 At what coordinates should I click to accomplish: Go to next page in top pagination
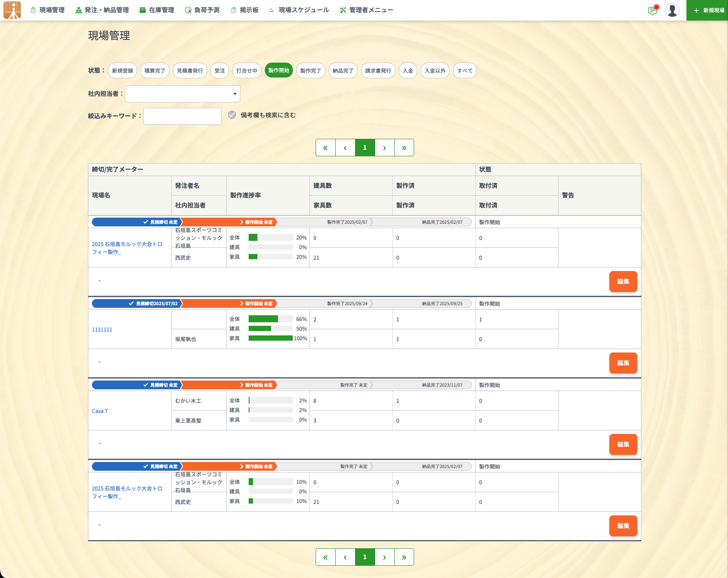(x=384, y=148)
